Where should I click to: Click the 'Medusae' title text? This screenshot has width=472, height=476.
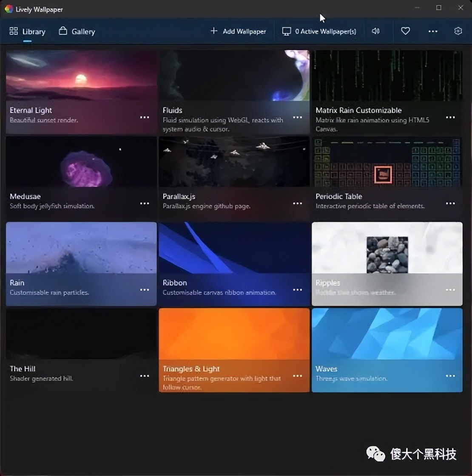pos(25,196)
